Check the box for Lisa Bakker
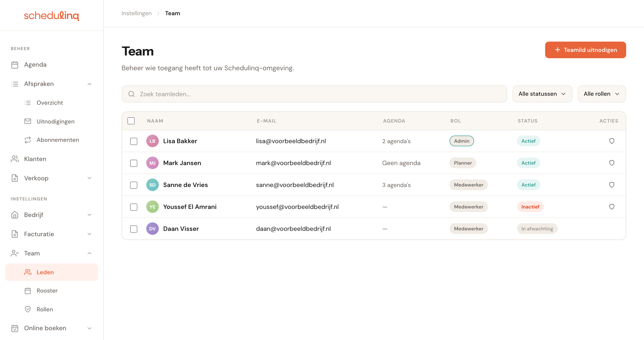Viewport: 644px width, 340px height. pos(134,141)
